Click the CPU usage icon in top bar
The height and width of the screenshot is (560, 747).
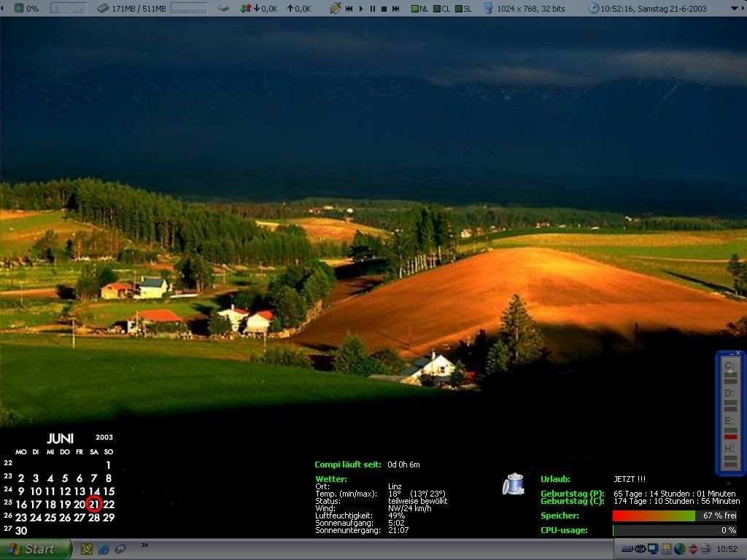[x=19, y=9]
